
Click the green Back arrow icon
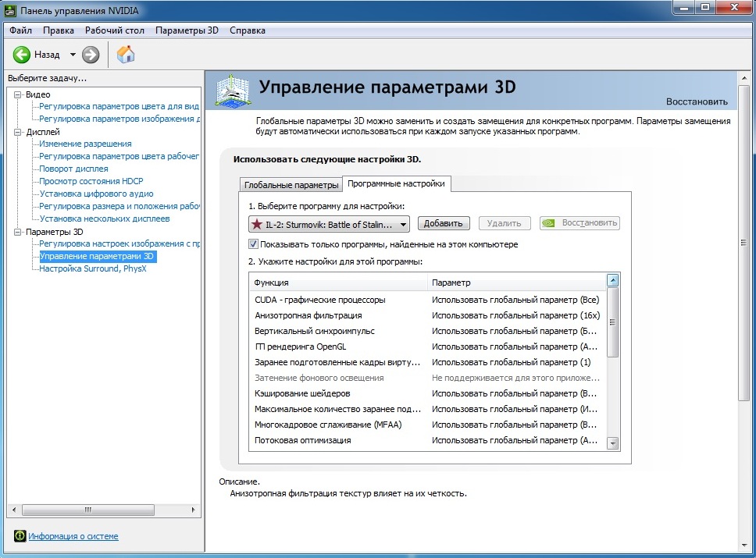(21, 55)
